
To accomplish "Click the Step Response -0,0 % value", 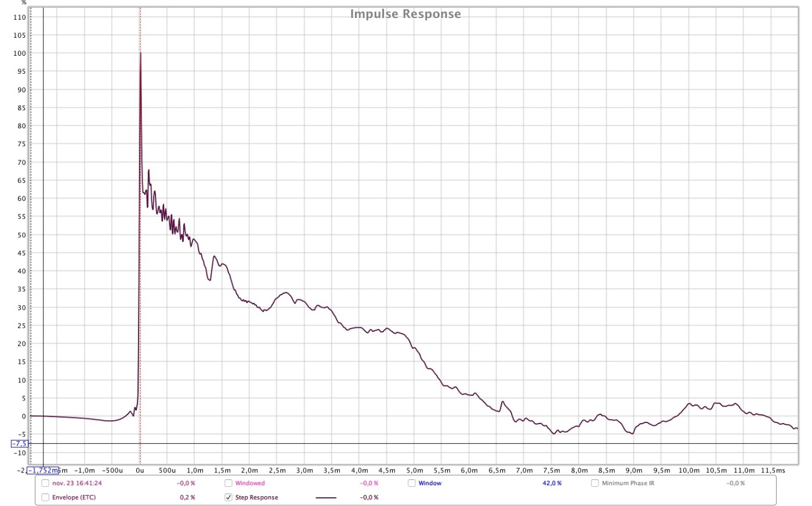I will (369, 498).
